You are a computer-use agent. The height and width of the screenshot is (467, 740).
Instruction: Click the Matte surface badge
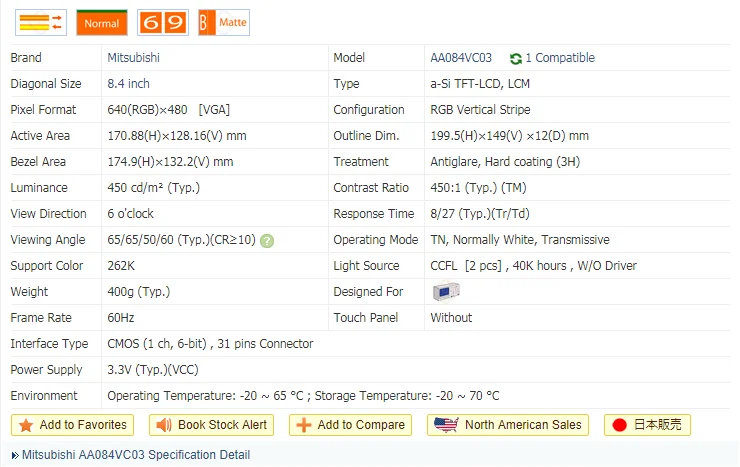tap(224, 23)
